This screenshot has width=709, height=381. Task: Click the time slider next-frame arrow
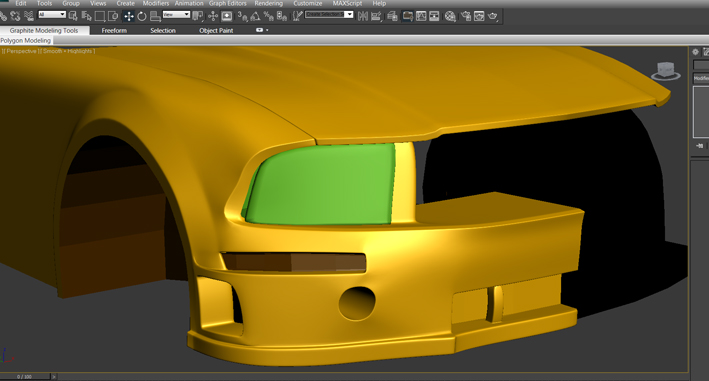click(x=54, y=376)
